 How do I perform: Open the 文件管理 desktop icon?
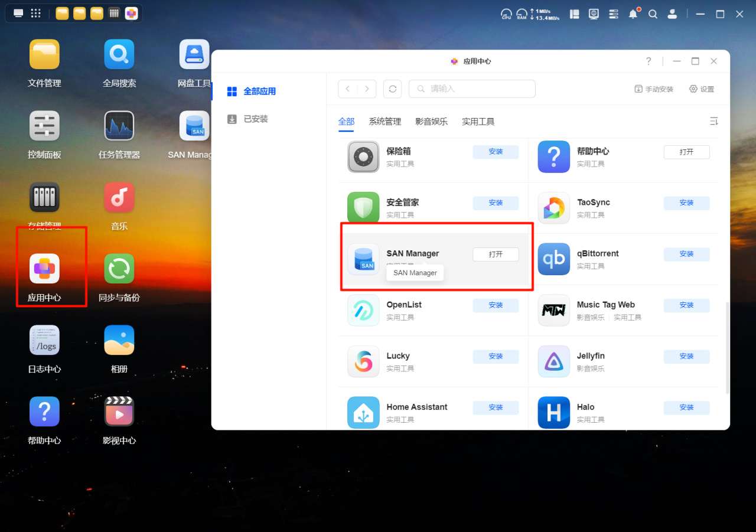point(44,54)
